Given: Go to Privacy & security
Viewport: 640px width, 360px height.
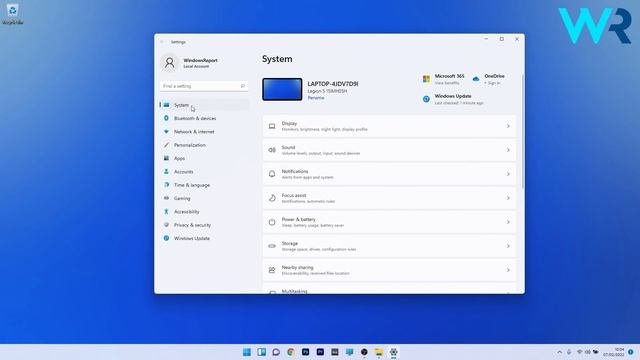Looking at the screenshot, I should point(204,225).
